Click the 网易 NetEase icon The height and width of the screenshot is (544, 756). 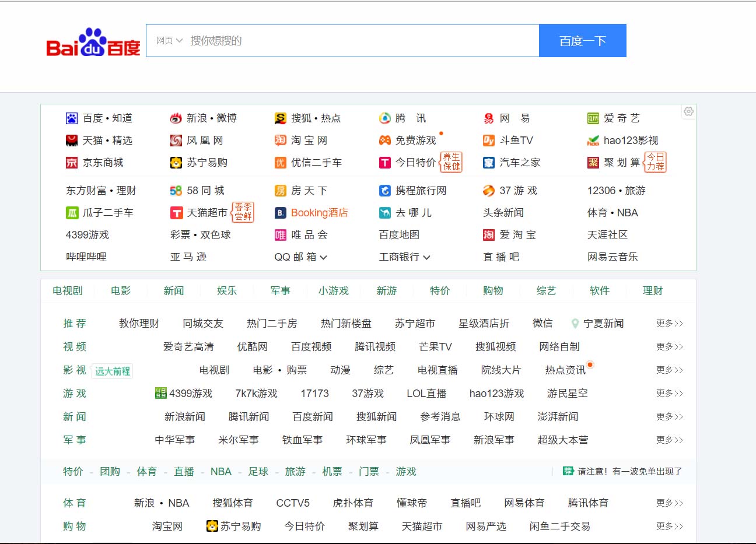click(x=489, y=118)
